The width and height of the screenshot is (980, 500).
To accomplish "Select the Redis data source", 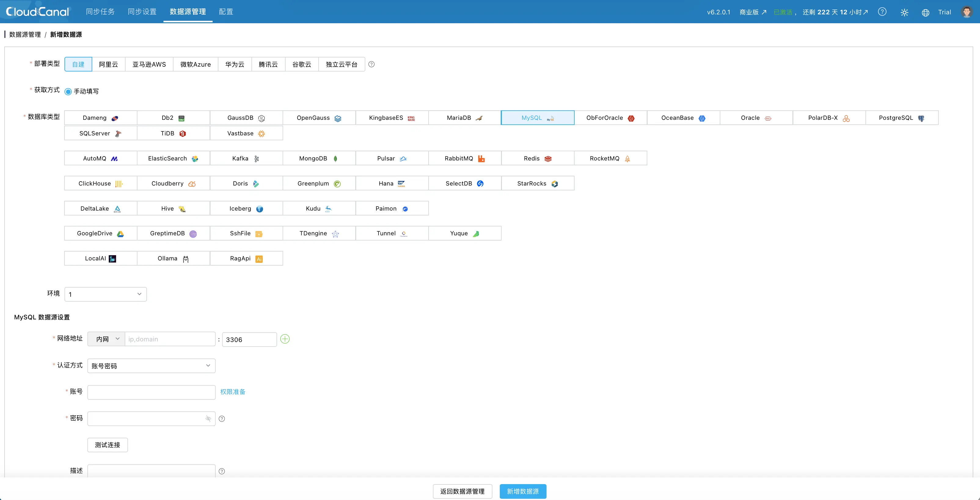I will point(538,158).
